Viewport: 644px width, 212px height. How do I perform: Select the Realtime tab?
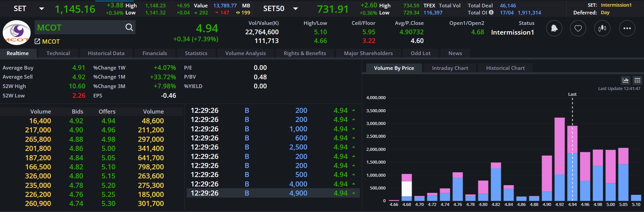(x=18, y=53)
